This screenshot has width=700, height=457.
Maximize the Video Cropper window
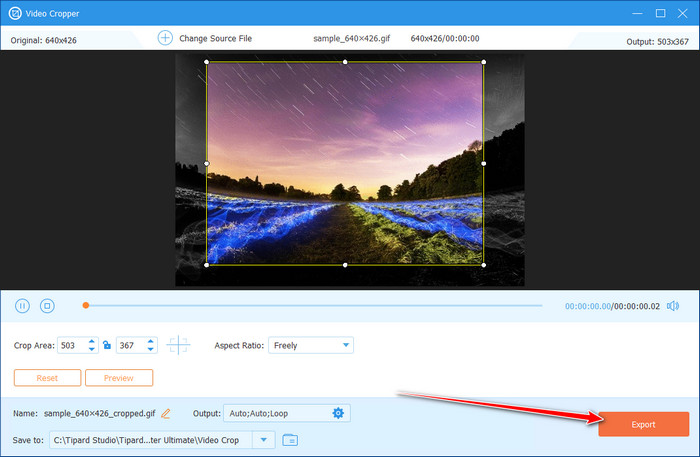pyautogui.click(x=660, y=13)
